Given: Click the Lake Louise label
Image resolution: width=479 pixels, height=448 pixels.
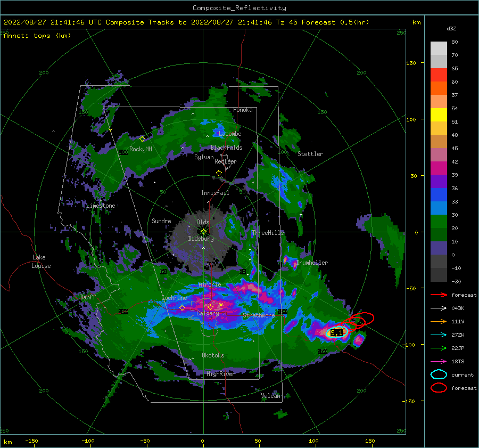Looking at the screenshot, I should point(41,262).
